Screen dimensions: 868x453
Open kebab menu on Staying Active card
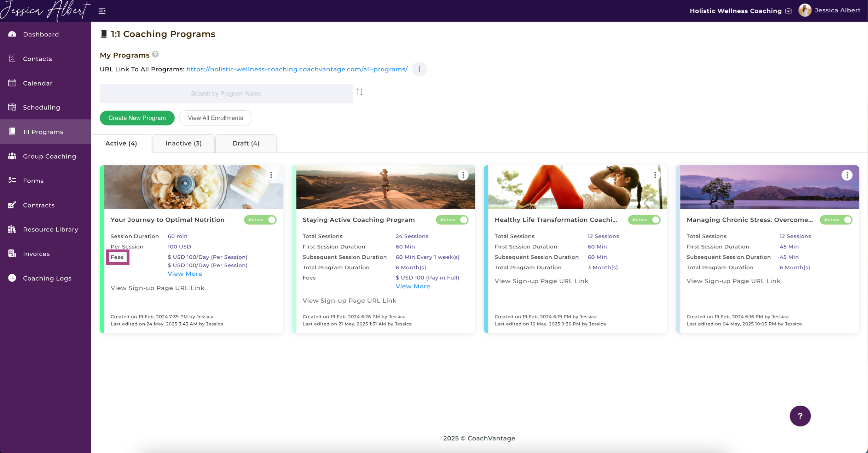pos(463,175)
